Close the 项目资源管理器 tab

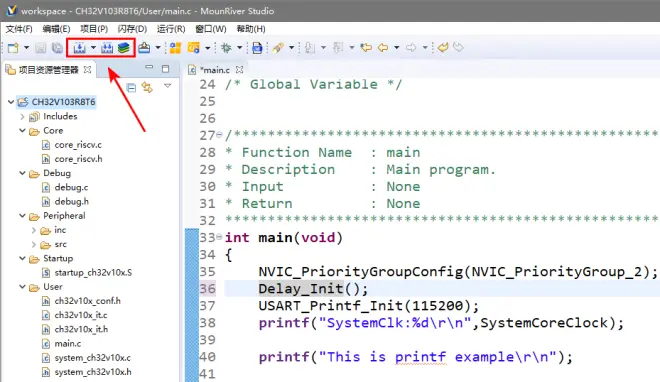(88, 69)
